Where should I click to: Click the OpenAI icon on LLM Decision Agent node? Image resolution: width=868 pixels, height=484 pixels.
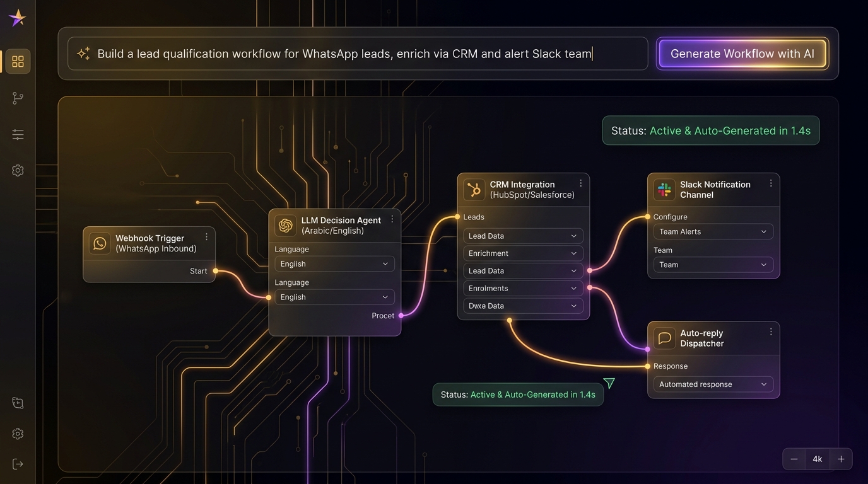click(286, 226)
